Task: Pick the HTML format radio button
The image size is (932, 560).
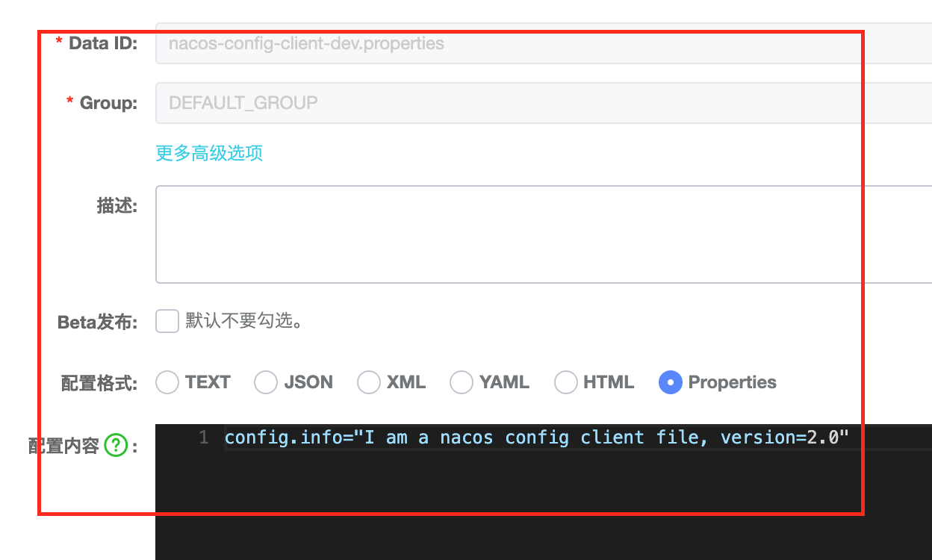Action: [x=566, y=382]
